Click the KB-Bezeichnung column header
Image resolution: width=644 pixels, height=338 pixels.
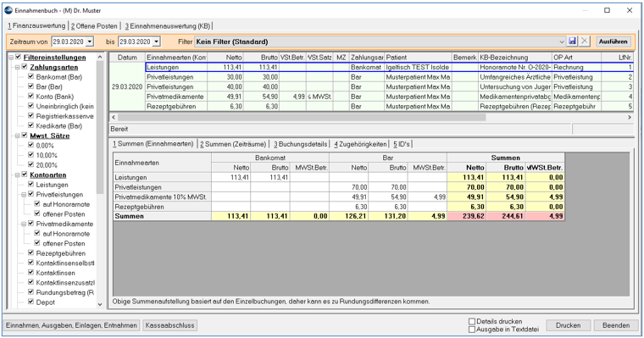(515, 58)
